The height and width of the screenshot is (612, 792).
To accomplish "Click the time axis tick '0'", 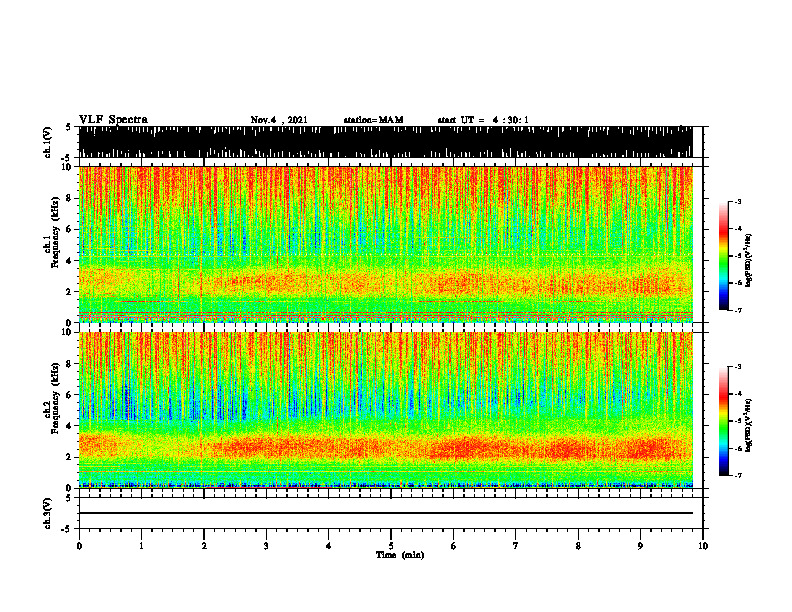I will tap(79, 546).
